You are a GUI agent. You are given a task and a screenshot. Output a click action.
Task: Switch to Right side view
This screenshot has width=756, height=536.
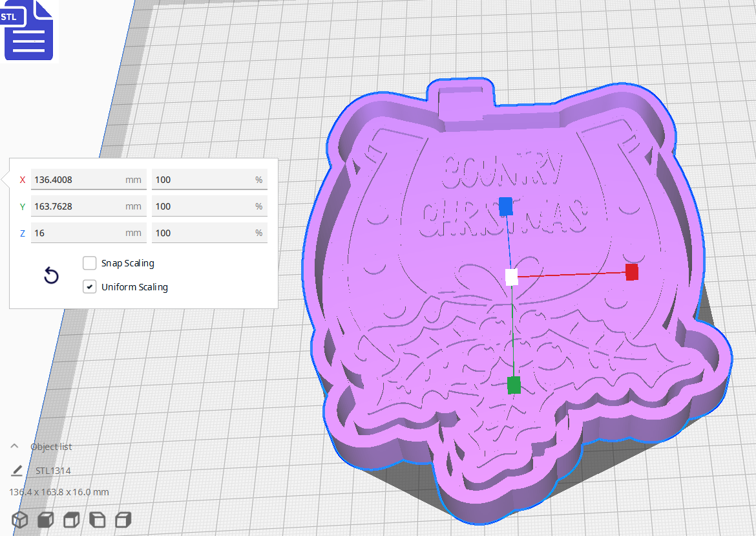pyautogui.click(x=123, y=519)
